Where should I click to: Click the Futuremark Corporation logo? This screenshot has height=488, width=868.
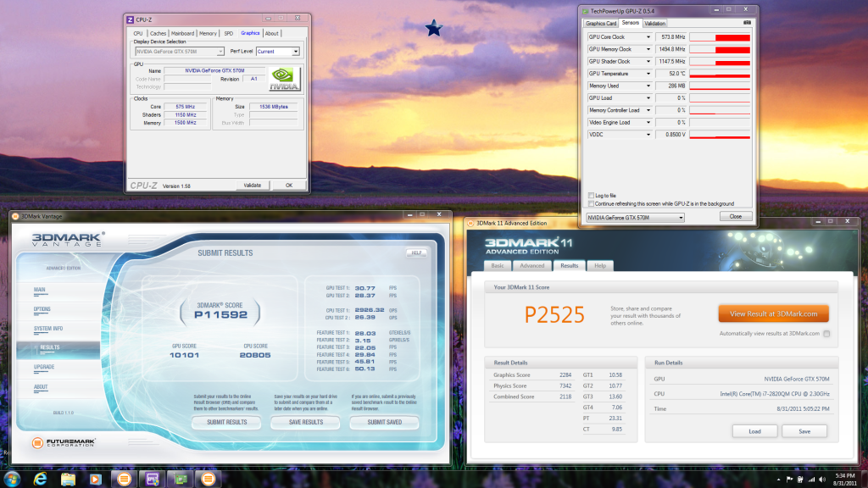64,442
